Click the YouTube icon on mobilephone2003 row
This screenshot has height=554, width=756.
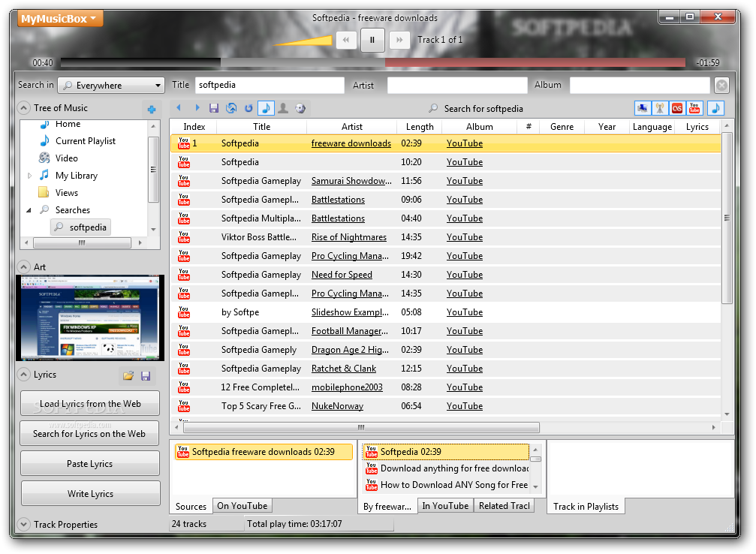(x=184, y=387)
